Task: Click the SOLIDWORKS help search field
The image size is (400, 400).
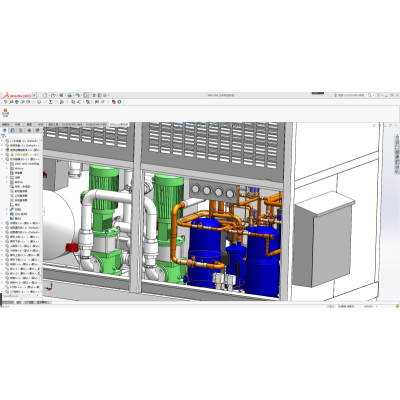Action: 350,95
